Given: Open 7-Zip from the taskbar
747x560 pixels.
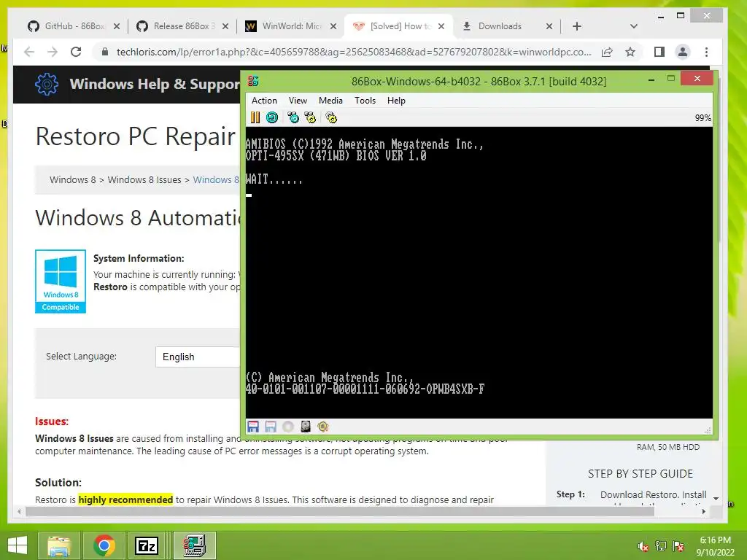Looking at the screenshot, I should pos(147,545).
